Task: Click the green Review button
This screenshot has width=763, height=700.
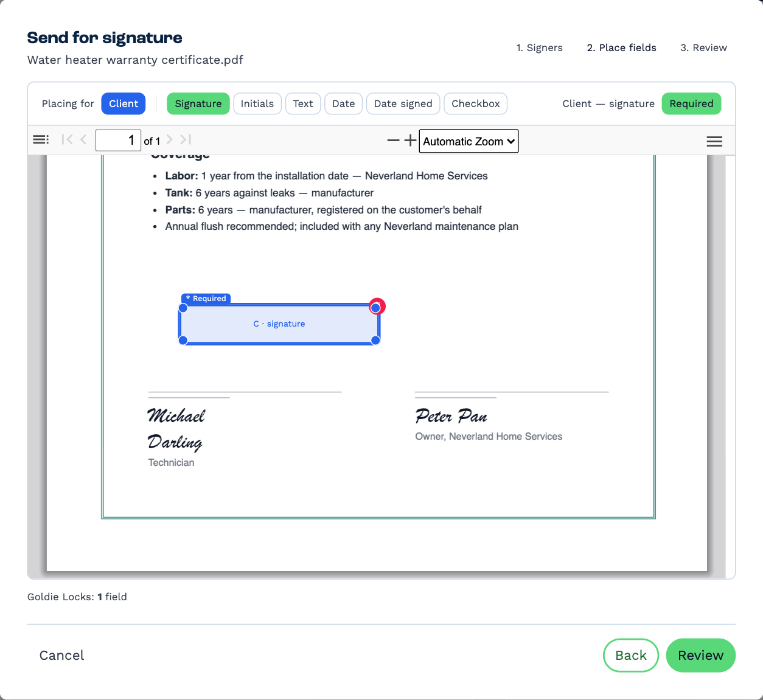Action: [701, 655]
